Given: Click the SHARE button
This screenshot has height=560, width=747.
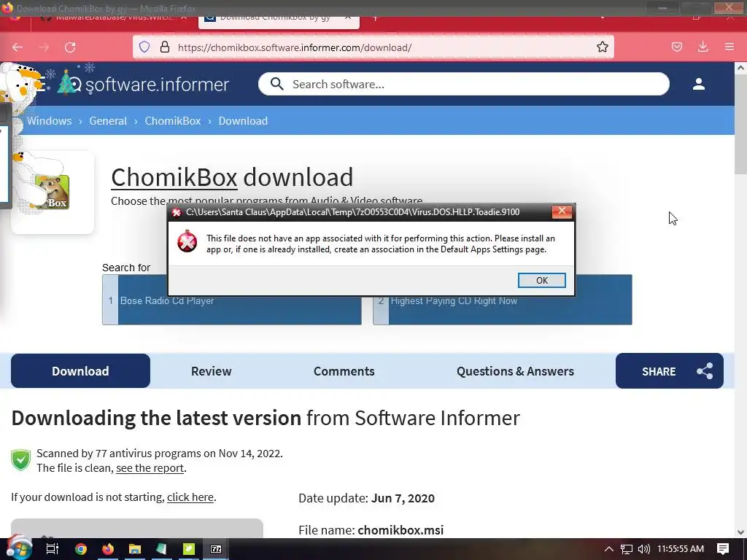Looking at the screenshot, I should [670, 371].
